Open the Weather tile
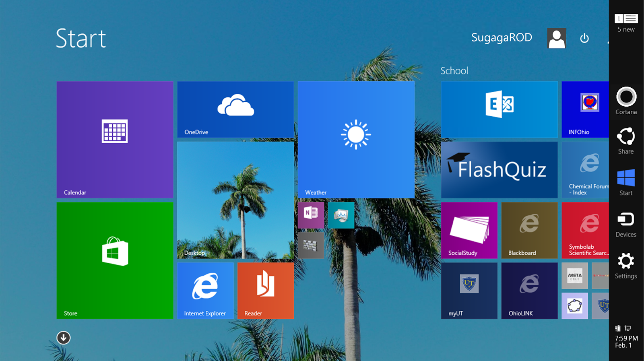Screen dimensions: 644x361 pyautogui.click(x=356, y=140)
